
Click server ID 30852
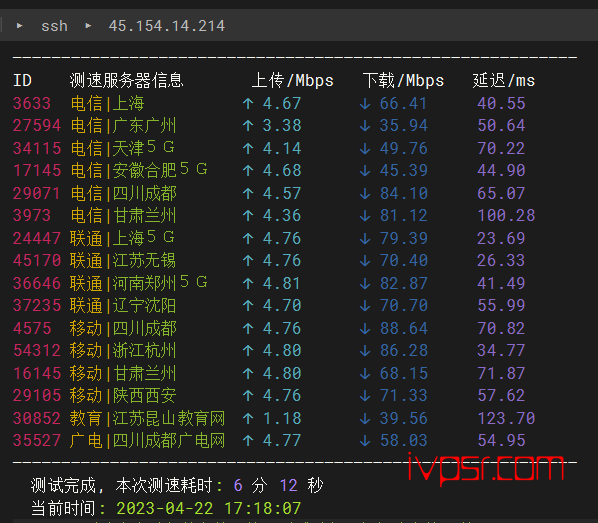coord(37,418)
